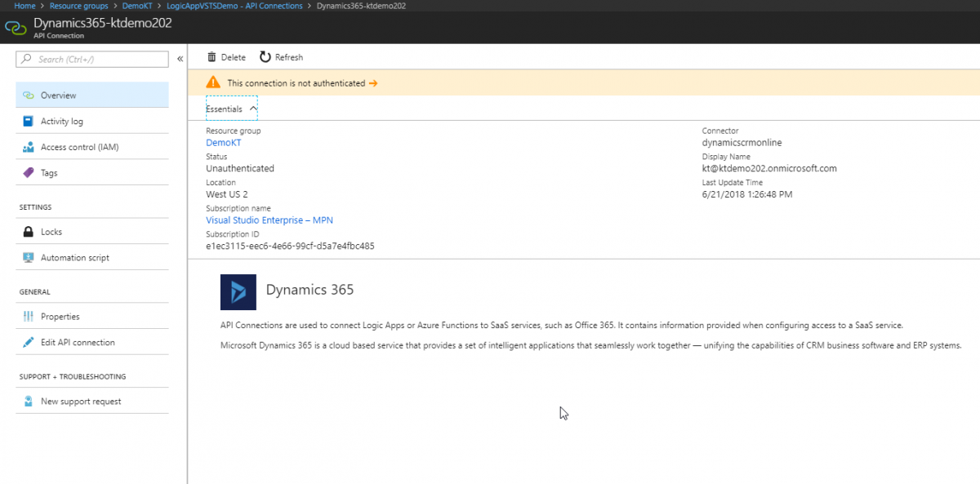The width and height of the screenshot is (980, 484).
Task: Open Access control (IAM) page
Action: point(92,148)
